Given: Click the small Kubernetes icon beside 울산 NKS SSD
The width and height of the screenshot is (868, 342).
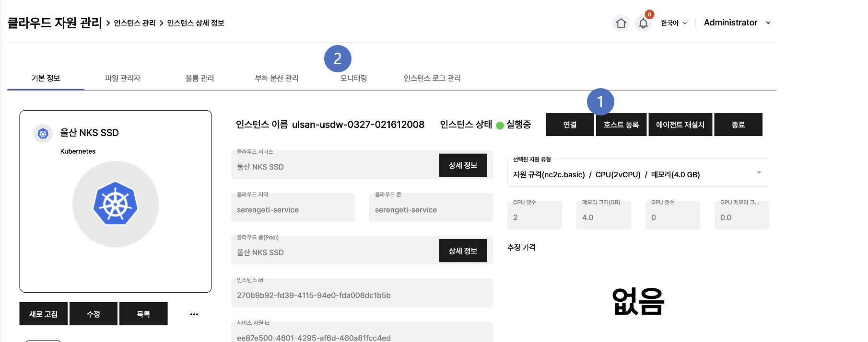Looking at the screenshot, I should pyautogui.click(x=43, y=134).
